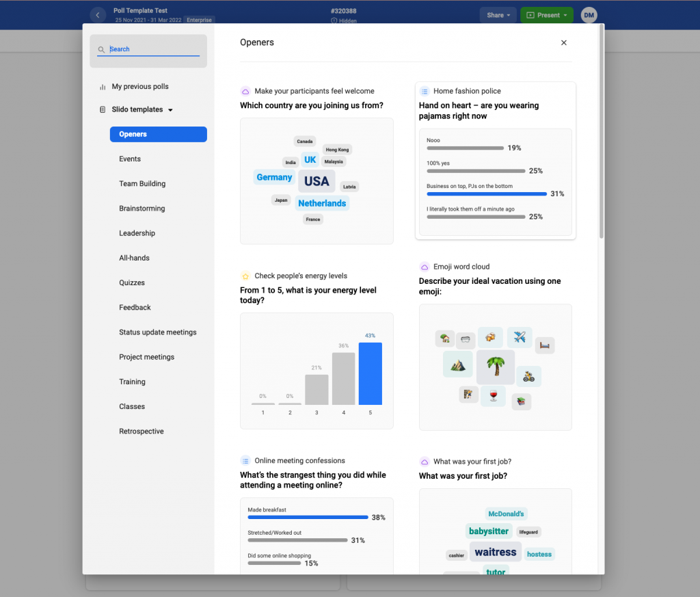Screen dimensions: 700x597
Task: Click the magnifier icon in the search box
Action: pos(103,49)
